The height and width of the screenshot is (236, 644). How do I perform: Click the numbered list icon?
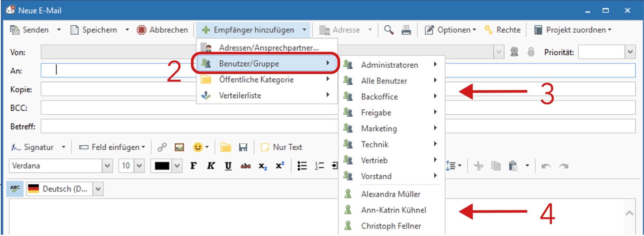coord(319,166)
